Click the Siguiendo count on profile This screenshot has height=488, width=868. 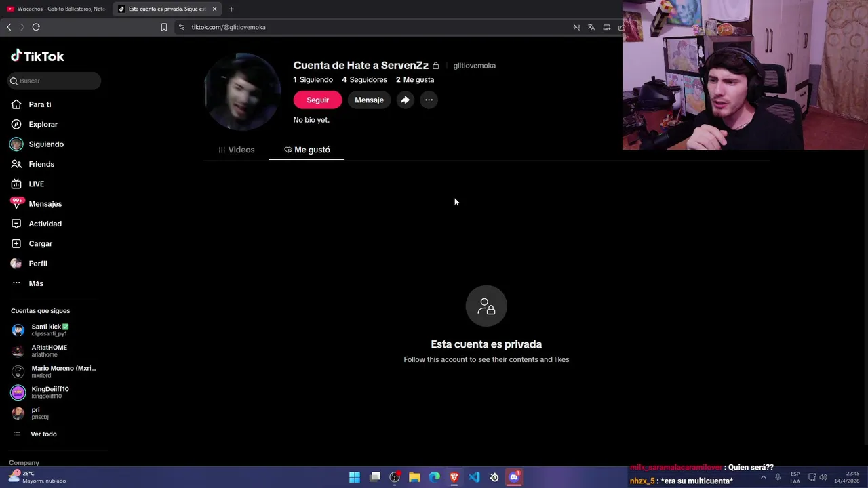(x=313, y=79)
